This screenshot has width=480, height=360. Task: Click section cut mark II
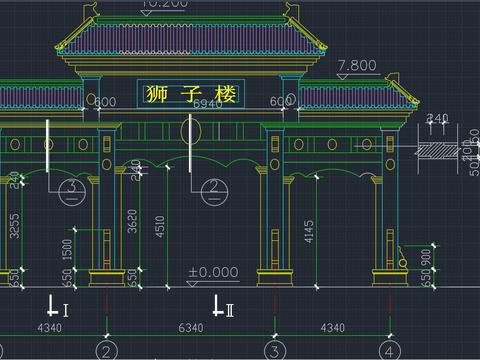[x=223, y=306]
